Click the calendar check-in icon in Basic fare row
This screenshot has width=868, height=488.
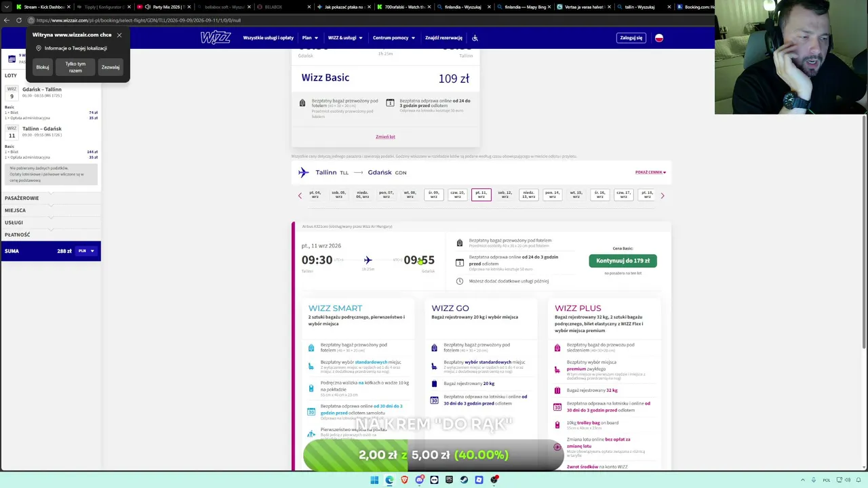[459, 262]
